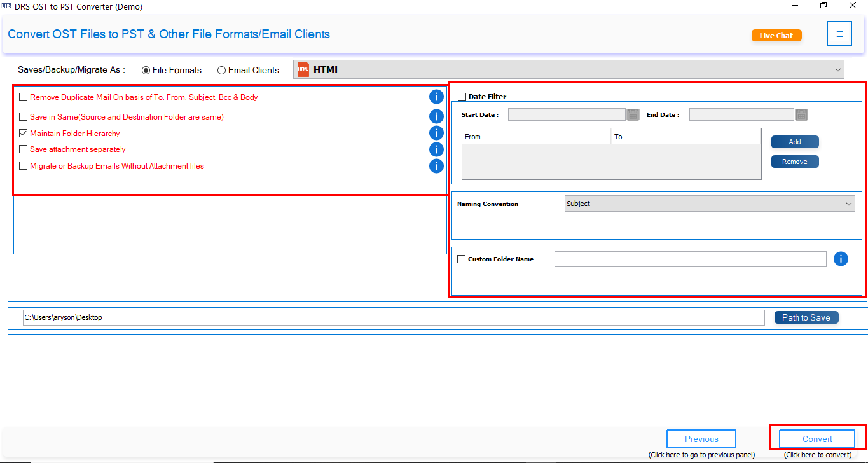Click info icon for Migrate Without Attachment

[436, 166]
